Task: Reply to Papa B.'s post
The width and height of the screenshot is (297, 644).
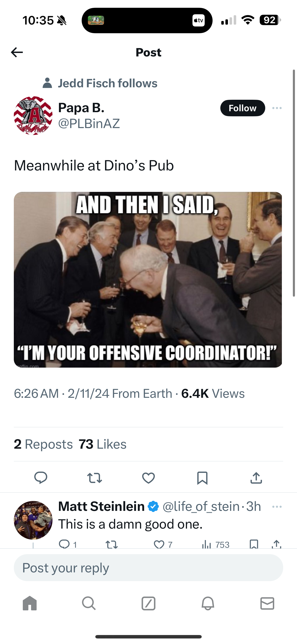Action: pyautogui.click(x=41, y=478)
